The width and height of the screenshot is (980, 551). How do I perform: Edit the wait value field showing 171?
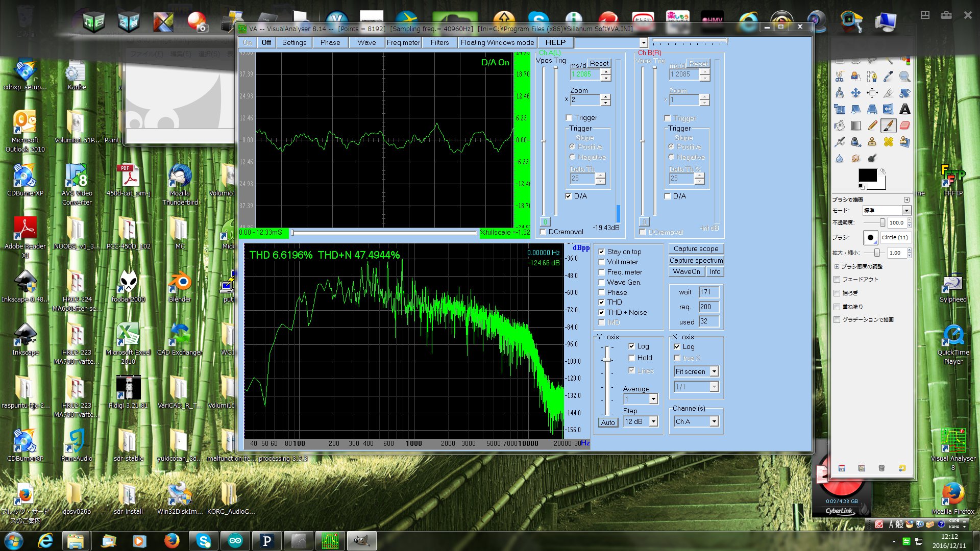pos(708,292)
